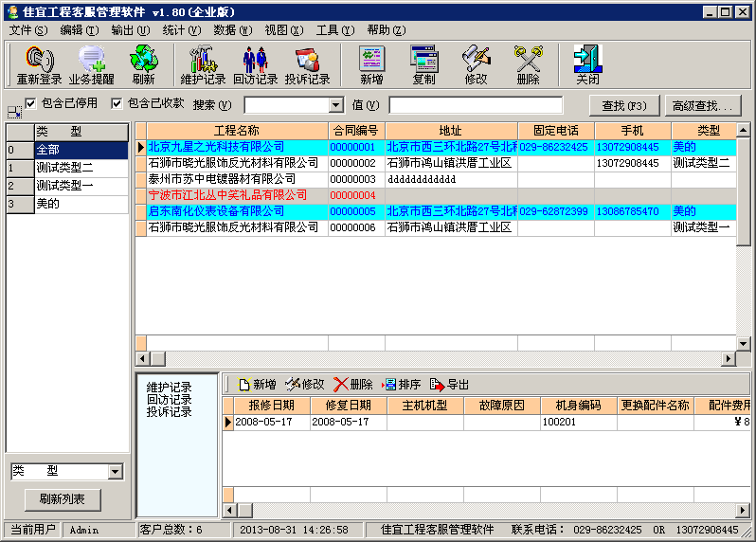This screenshot has width=756, height=542.
Task: Click the main toolbar 修改 icon
Action: pyautogui.click(x=476, y=65)
